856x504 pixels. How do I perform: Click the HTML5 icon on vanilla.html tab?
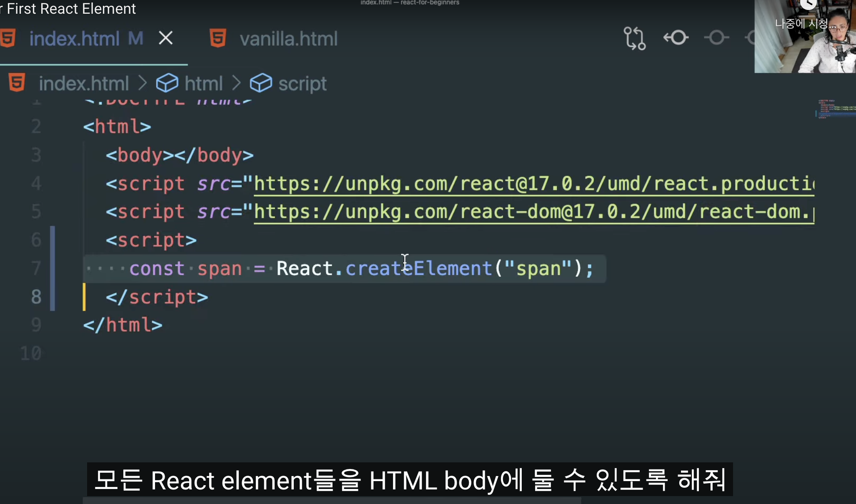(218, 38)
